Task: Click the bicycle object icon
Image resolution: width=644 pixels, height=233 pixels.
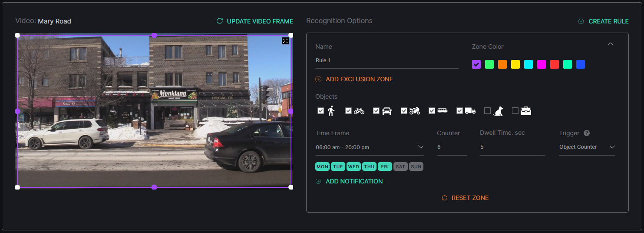Action: (x=359, y=111)
